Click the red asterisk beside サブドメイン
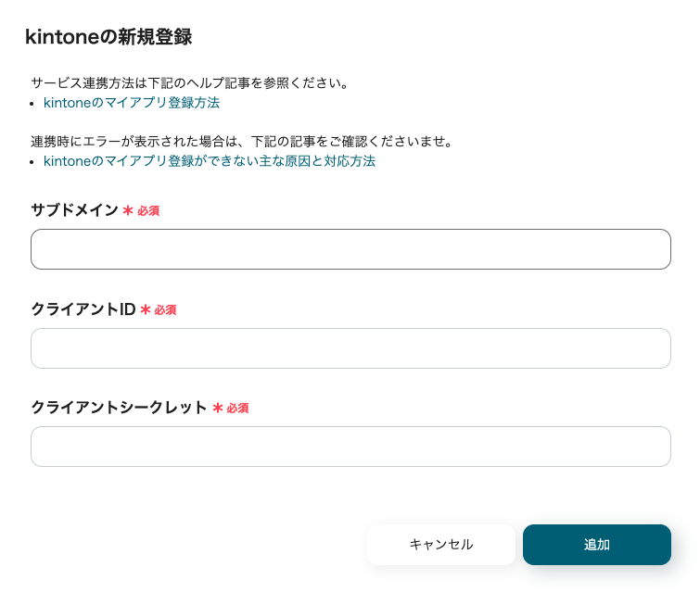 [128, 211]
